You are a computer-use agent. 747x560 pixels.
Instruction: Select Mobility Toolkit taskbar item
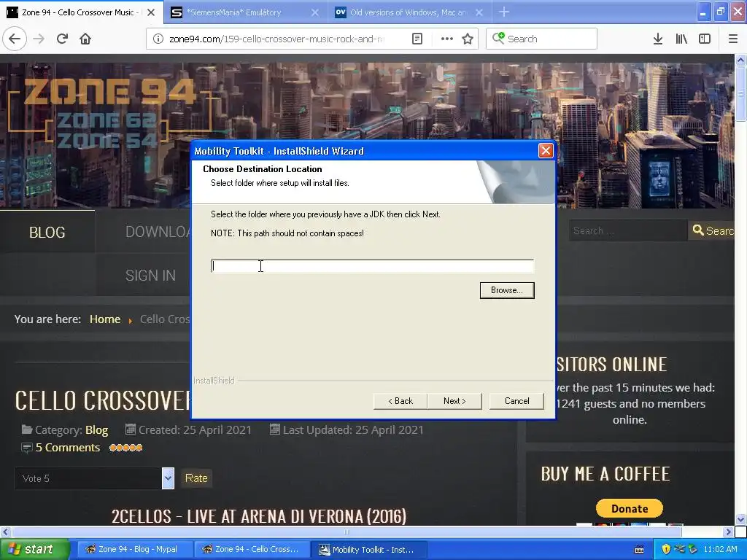(368, 549)
